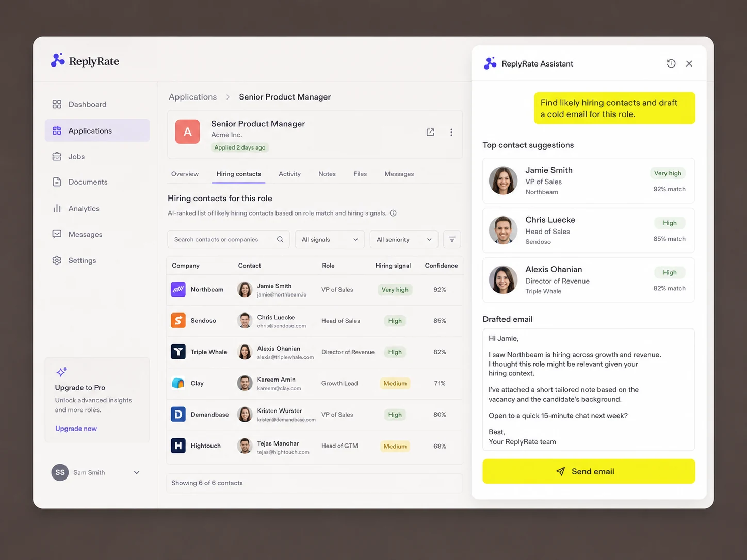Viewport: 747px width, 560px height.
Task: Click the Director of Revenue role cell
Action: (348, 352)
